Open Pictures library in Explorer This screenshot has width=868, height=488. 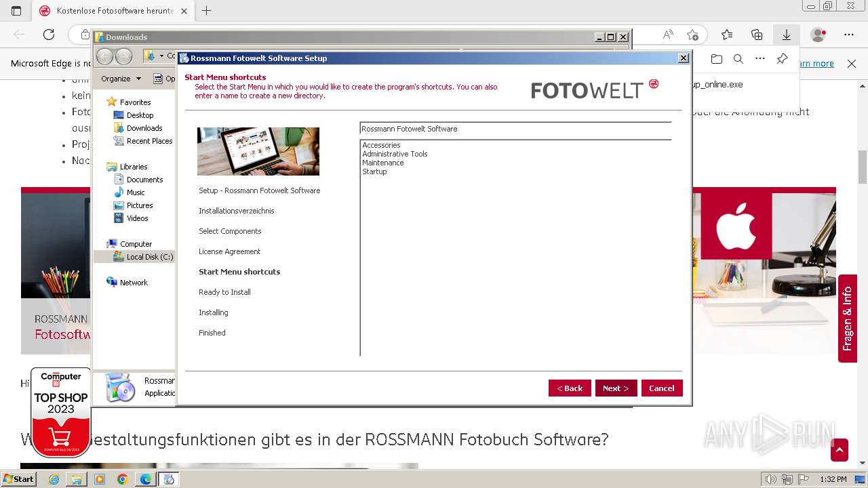click(x=140, y=205)
